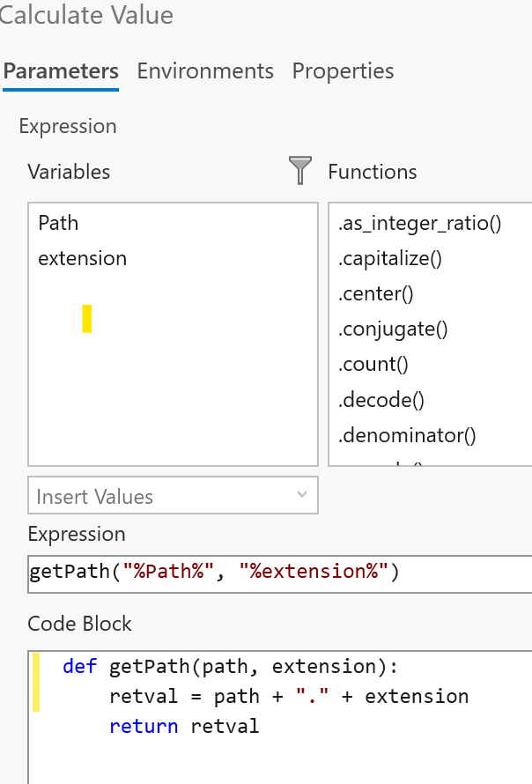This screenshot has width=532, height=784.
Task: Choose the .conjugate() function
Action: pos(393,329)
